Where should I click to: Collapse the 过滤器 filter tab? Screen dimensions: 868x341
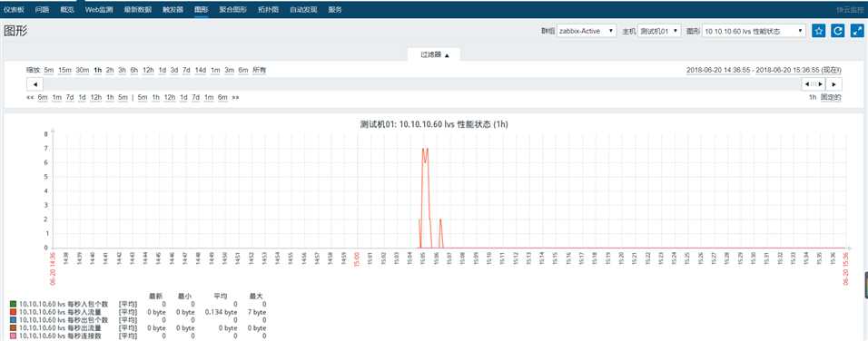435,54
